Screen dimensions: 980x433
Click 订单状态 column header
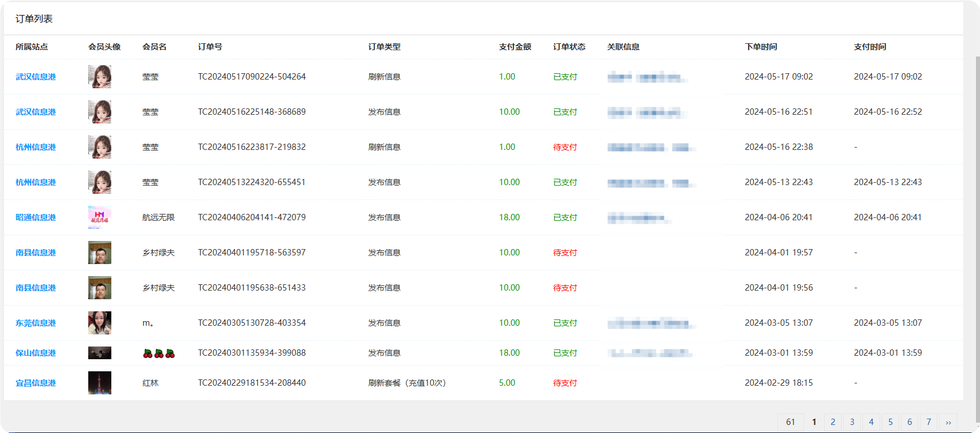[x=569, y=47]
